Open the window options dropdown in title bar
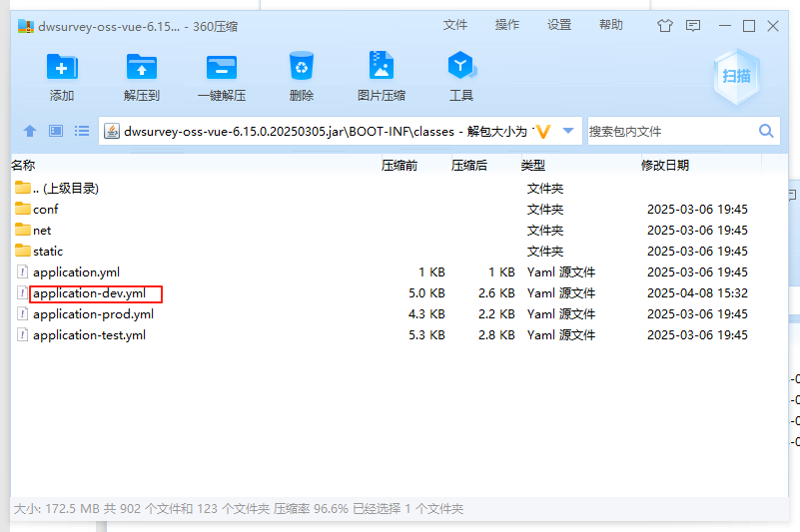800x532 pixels. pyautogui.click(x=692, y=26)
